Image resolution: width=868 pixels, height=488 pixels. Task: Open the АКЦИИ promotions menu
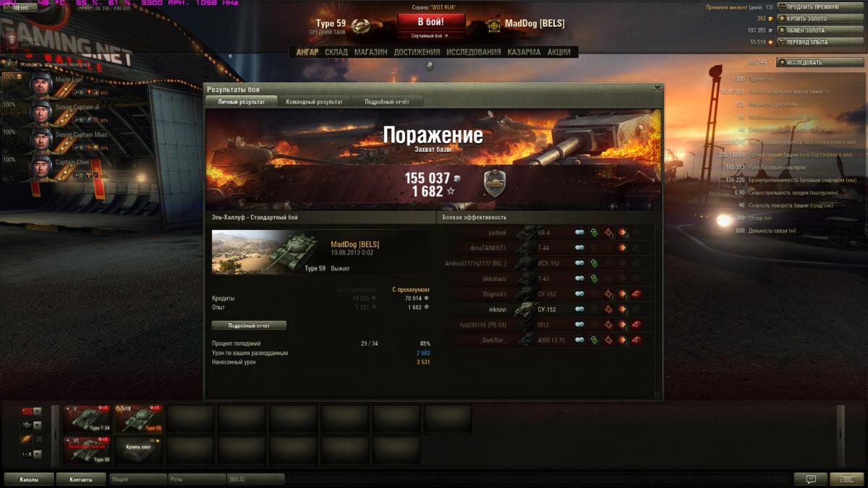559,52
